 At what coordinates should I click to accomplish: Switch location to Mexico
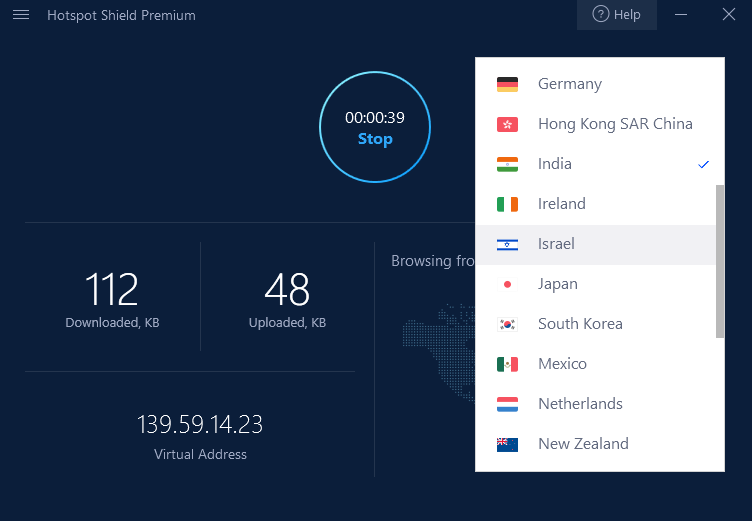pyautogui.click(x=595, y=364)
